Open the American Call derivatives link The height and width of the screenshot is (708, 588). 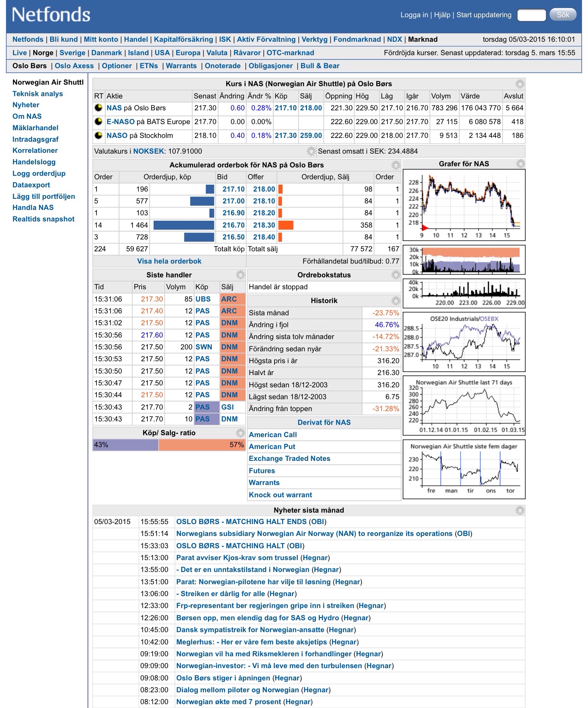(273, 435)
